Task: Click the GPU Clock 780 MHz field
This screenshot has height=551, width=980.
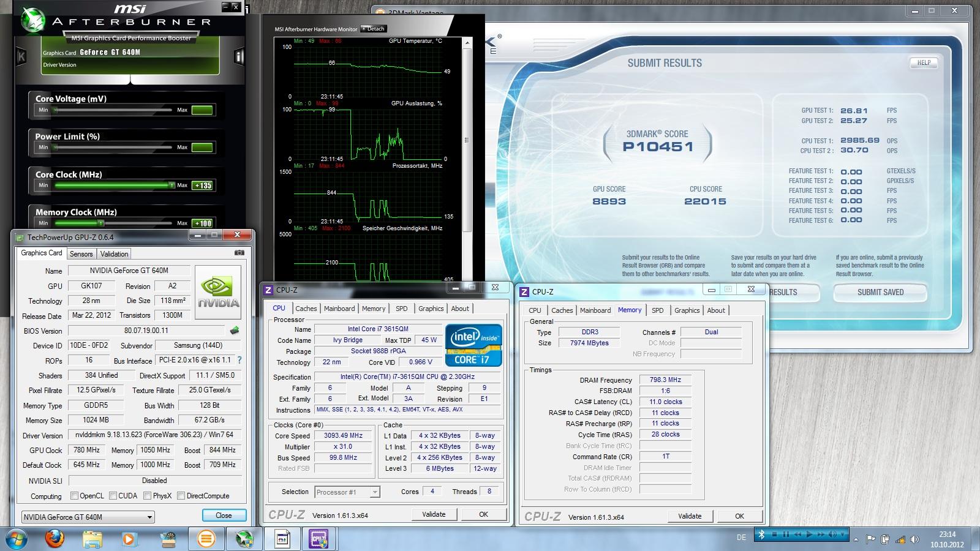Action: 86,450
